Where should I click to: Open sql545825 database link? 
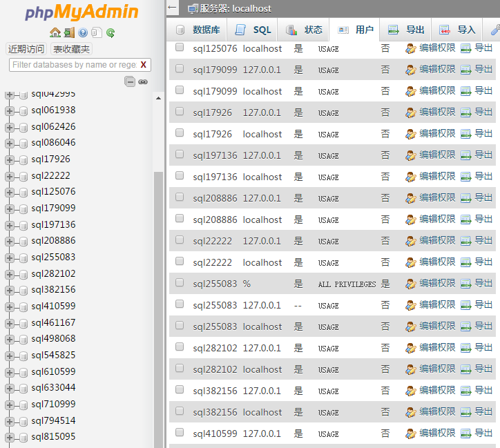(x=53, y=355)
